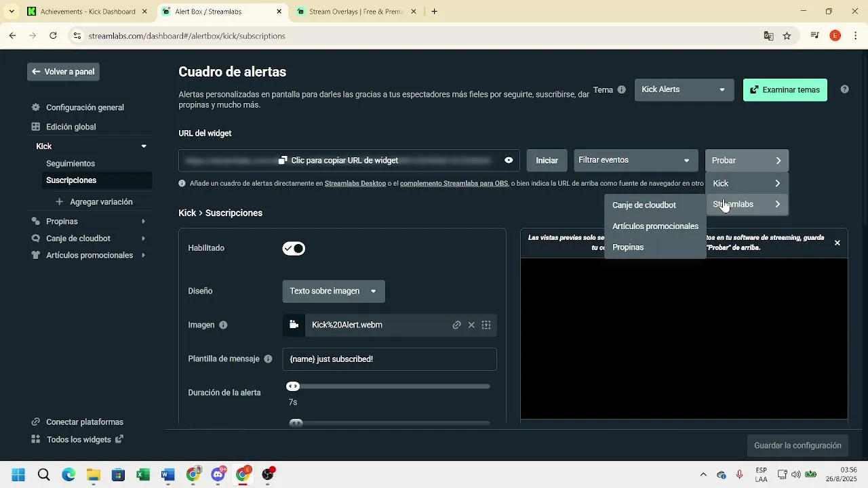Image resolution: width=868 pixels, height=488 pixels.
Task: Click the Iniciar button
Action: (547, 161)
